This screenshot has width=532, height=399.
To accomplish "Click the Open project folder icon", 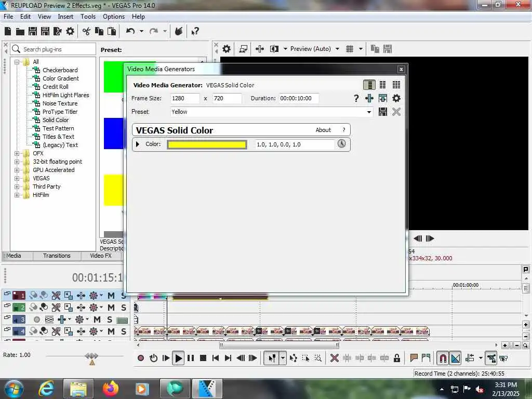I will click(x=20, y=32).
